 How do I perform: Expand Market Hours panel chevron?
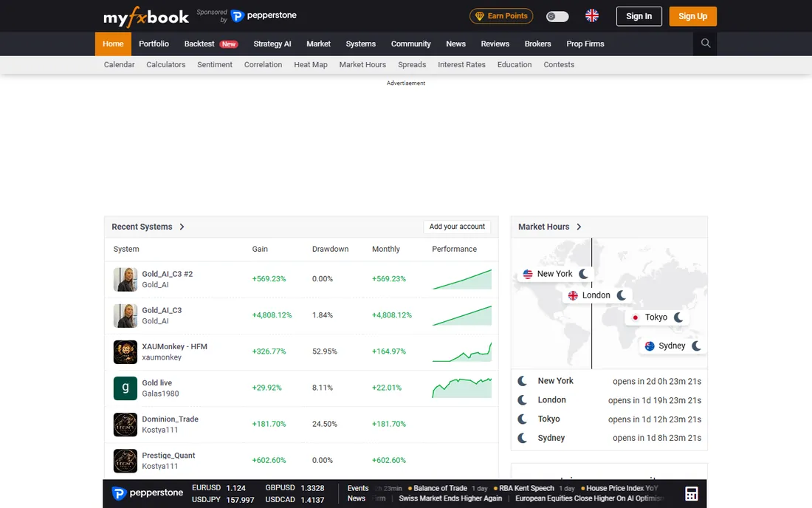tap(579, 227)
